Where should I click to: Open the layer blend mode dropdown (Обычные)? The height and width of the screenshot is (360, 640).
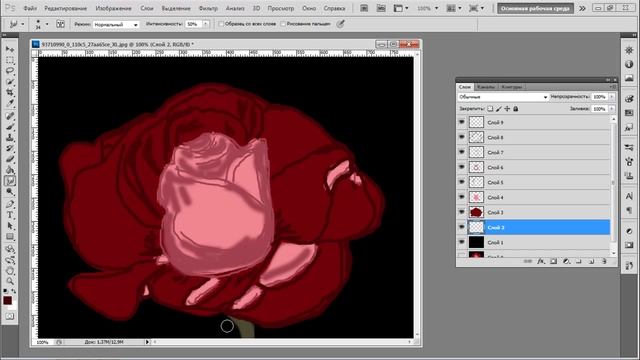(503, 97)
